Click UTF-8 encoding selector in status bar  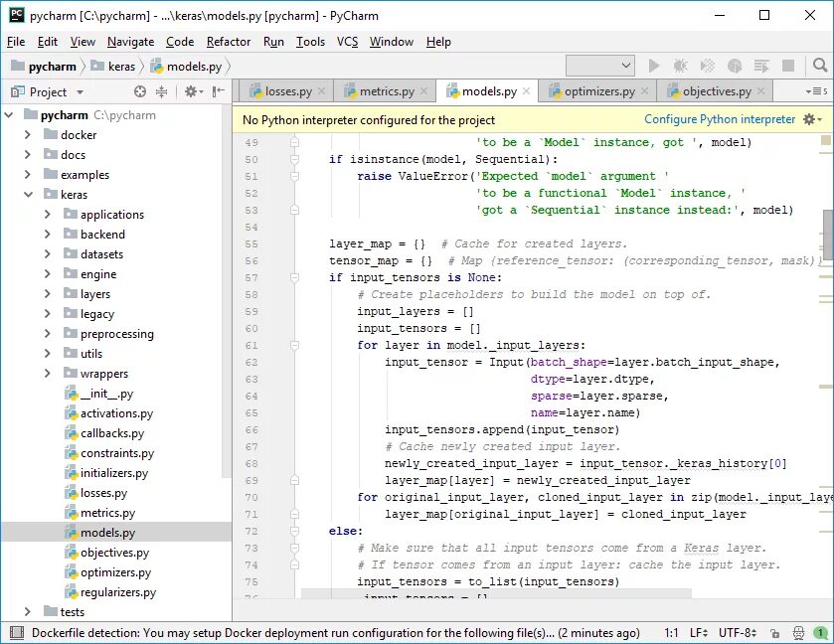coord(738,633)
